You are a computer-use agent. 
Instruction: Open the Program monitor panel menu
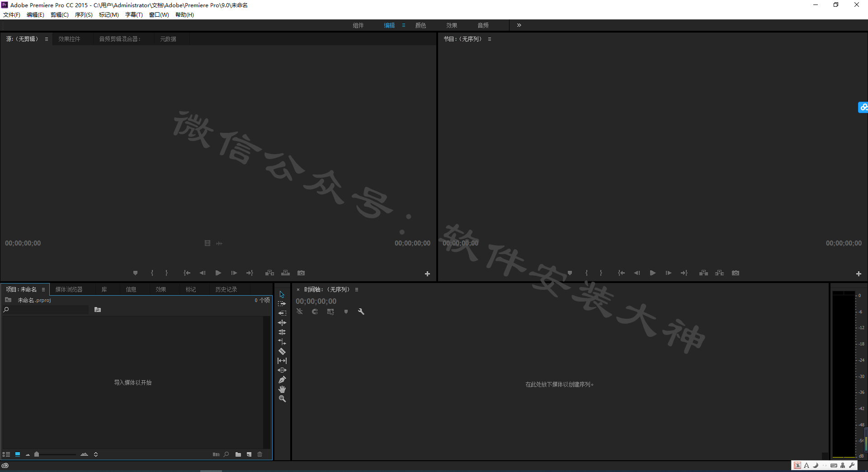click(489, 39)
